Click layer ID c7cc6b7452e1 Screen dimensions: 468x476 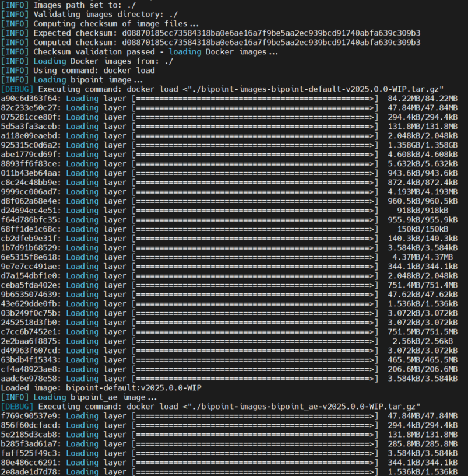pyautogui.click(x=29, y=332)
